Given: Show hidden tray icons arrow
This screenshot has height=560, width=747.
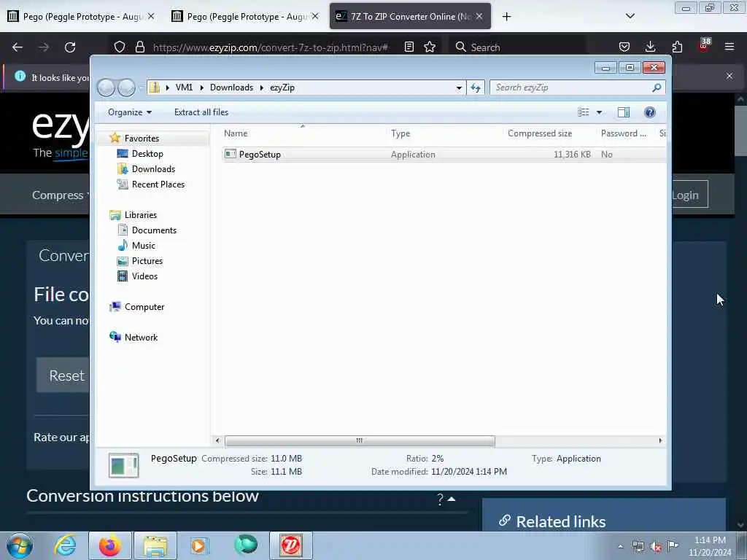Looking at the screenshot, I should click(x=620, y=547).
